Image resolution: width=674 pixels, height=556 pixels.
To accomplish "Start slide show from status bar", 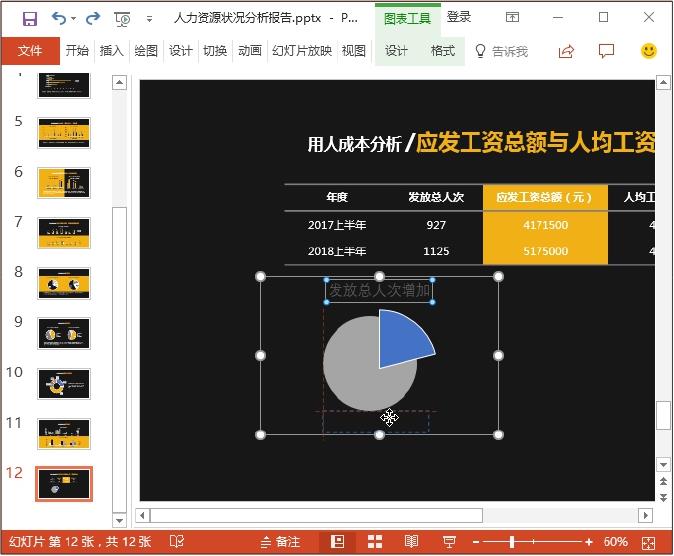I will [449, 541].
